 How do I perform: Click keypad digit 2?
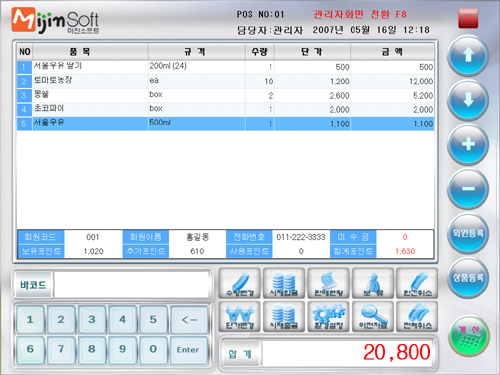click(61, 319)
